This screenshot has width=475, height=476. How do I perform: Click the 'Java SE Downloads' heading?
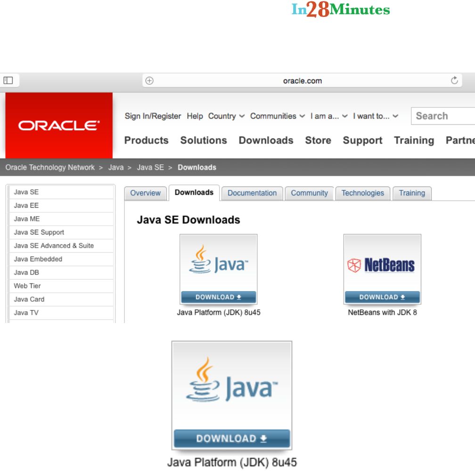coord(188,220)
